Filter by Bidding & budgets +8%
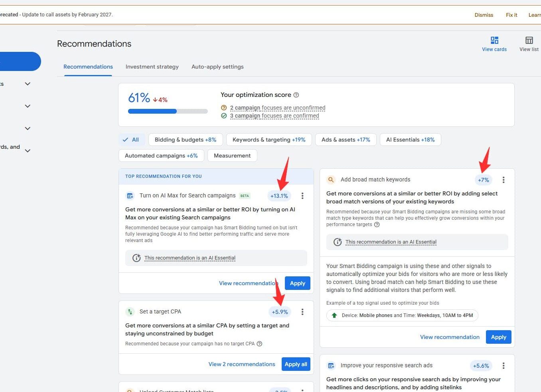The width and height of the screenshot is (541, 392). tap(185, 140)
